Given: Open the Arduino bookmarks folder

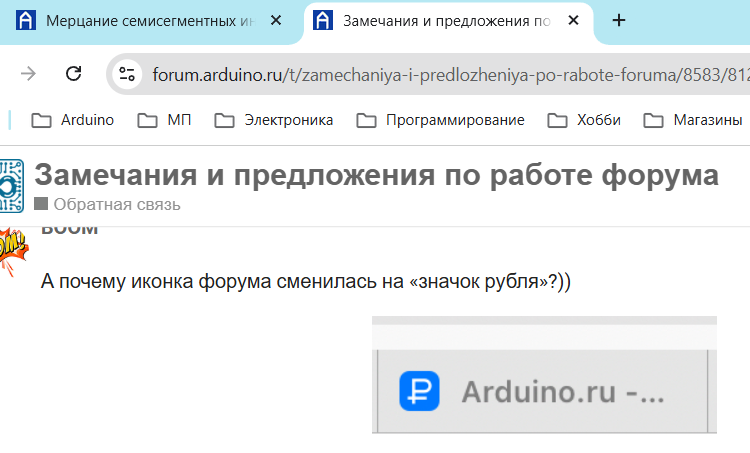Looking at the screenshot, I should click(73, 120).
